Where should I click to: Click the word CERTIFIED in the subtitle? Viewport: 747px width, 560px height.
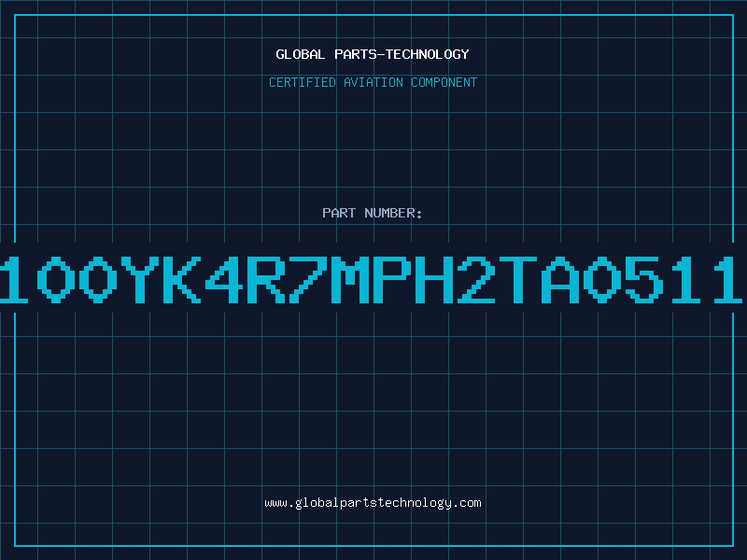coord(303,82)
